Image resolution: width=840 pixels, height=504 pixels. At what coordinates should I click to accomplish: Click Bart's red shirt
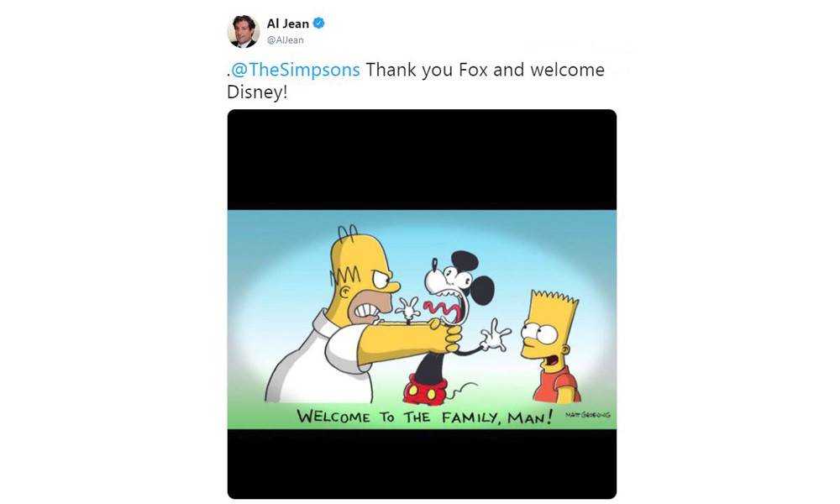pyautogui.click(x=556, y=384)
